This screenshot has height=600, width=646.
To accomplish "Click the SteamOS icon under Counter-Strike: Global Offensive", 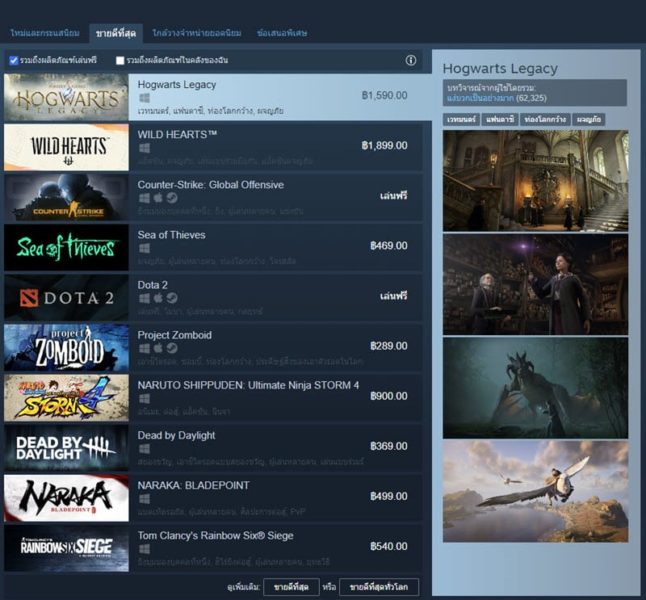I will pos(172,198).
